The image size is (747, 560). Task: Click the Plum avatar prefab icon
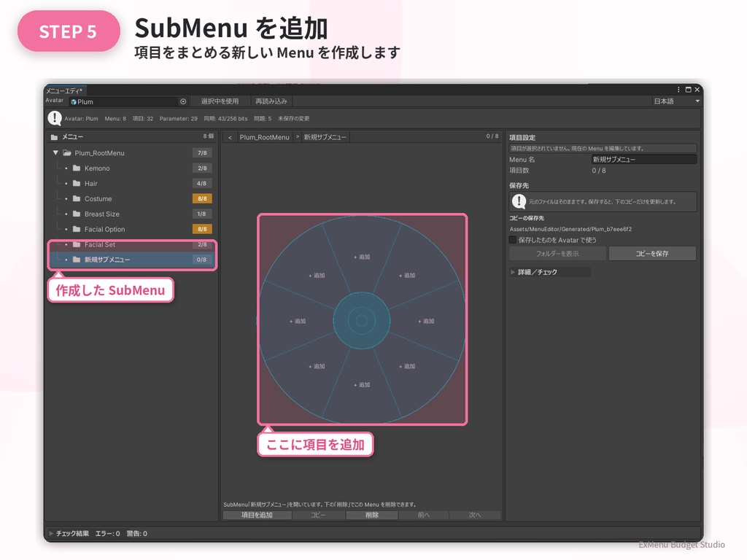[x=74, y=102]
